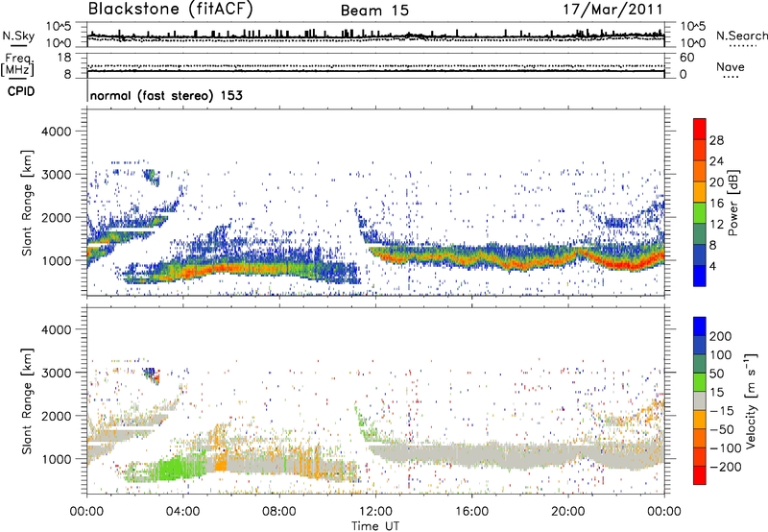Screen dimensions: 768x532
Task: Click the right '10^0' noise axis tick
Action: (692, 43)
